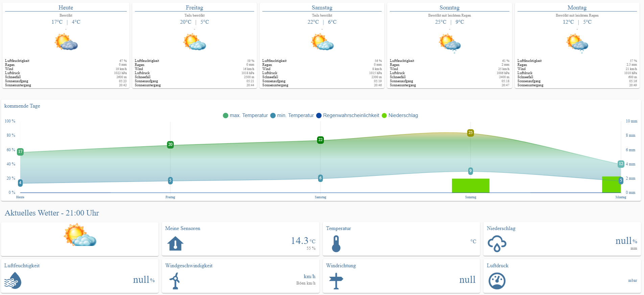
Task: Click the Heute weather icon
Action: click(66, 42)
